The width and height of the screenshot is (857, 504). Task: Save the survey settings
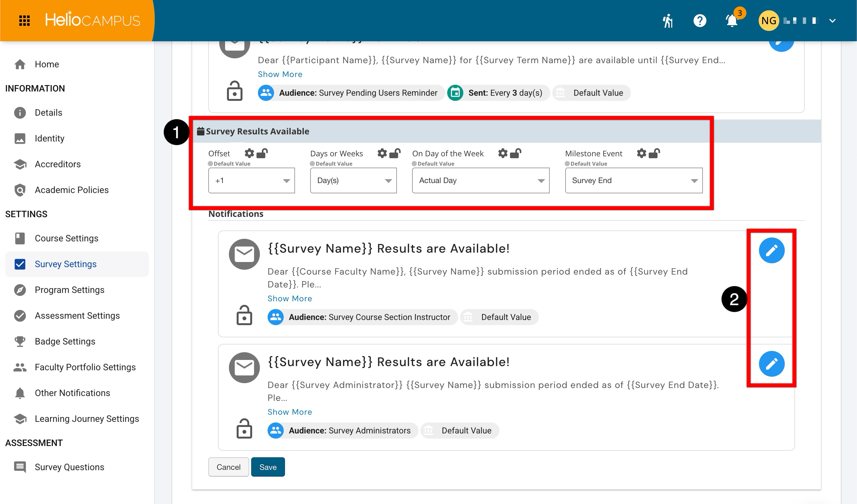pyautogui.click(x=268, y=467)
